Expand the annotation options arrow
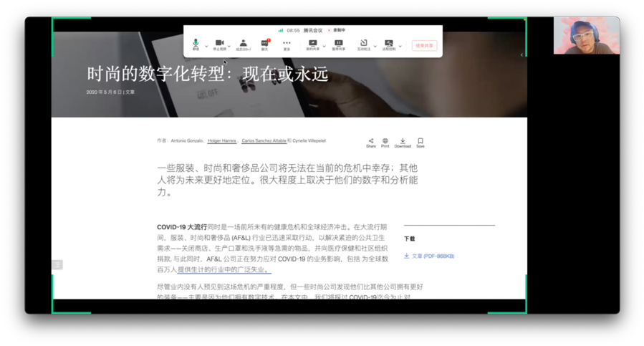The width and height of the screenshot is (644, 346). 375,46
